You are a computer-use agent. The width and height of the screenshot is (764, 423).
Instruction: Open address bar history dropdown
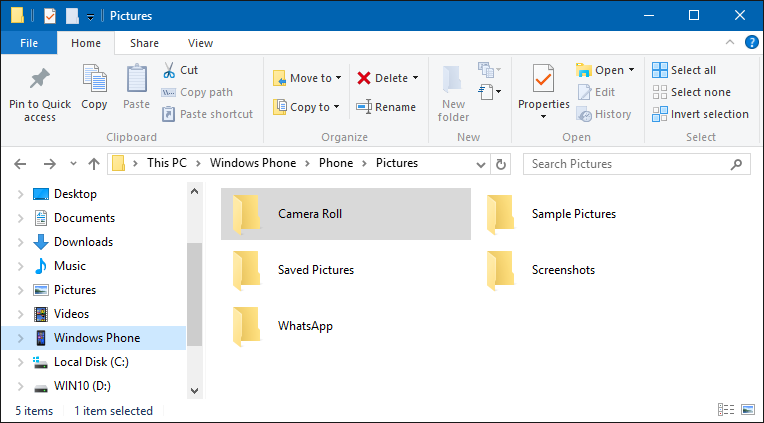(481, 164)
